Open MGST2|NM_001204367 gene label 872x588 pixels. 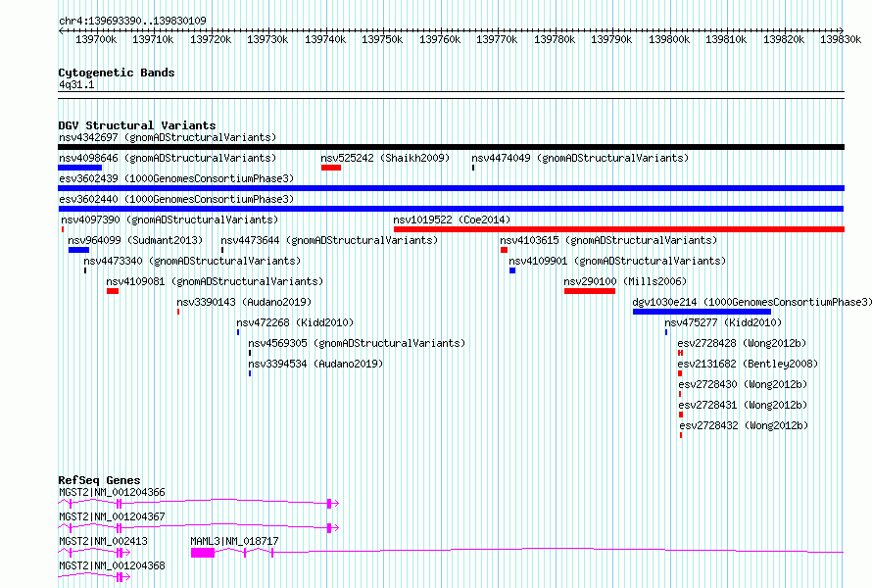click(x=112, y=516)
